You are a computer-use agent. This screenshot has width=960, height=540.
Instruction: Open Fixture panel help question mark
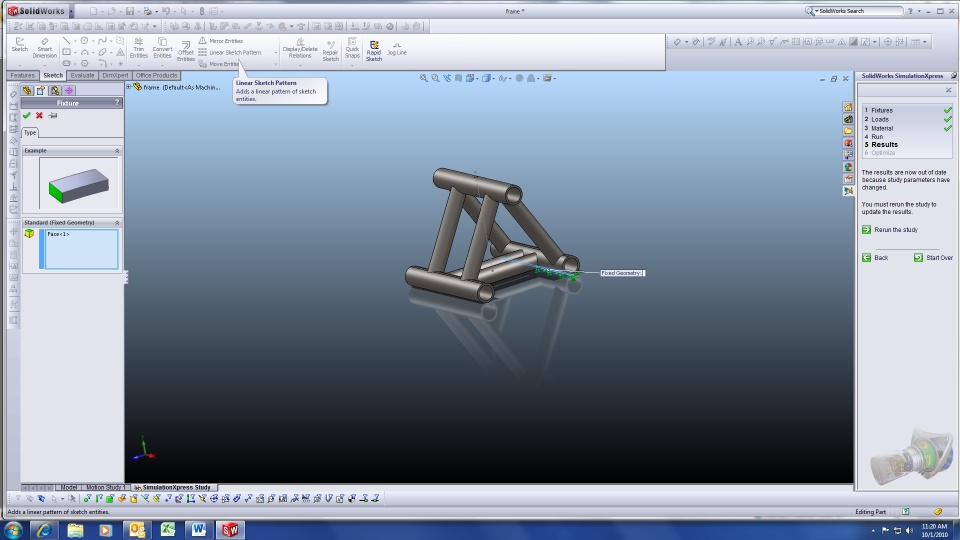117,103
